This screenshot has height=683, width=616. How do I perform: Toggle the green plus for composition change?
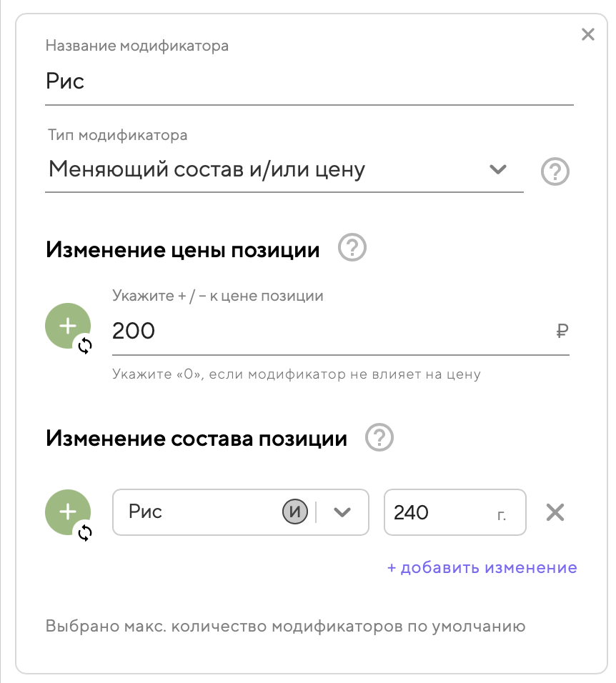pyautogui.click(x=67, y=512)
